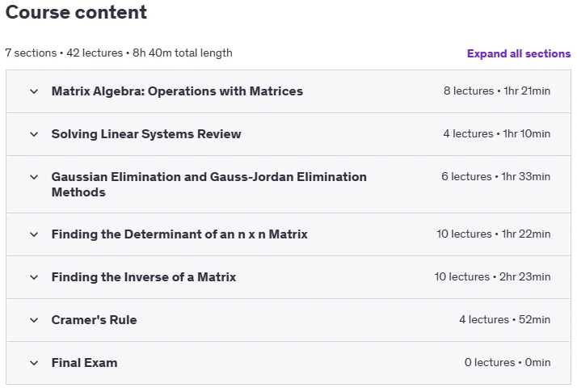The width and height of the screenshot is (577, 392).
Task: Click the 4 lectures 52min label
Action: click(x=504, y=319)
